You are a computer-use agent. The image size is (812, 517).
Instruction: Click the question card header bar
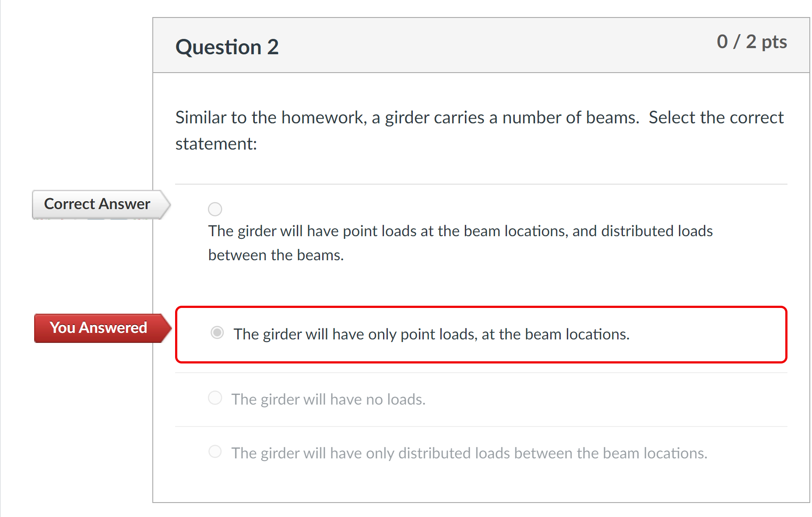pos(482,45)
